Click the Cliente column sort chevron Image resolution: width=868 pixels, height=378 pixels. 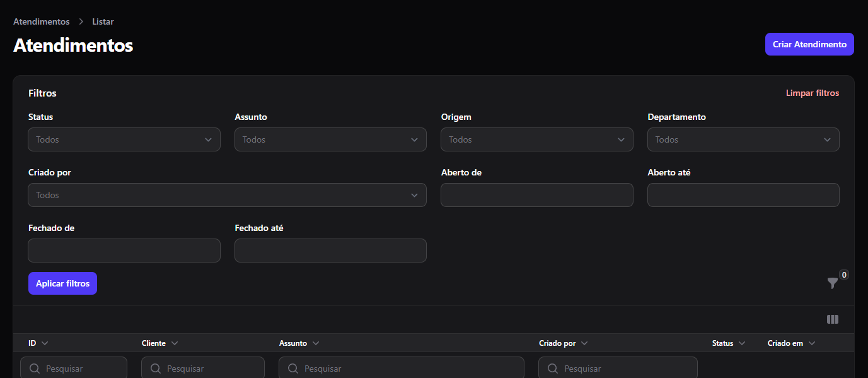click(175, 343)
